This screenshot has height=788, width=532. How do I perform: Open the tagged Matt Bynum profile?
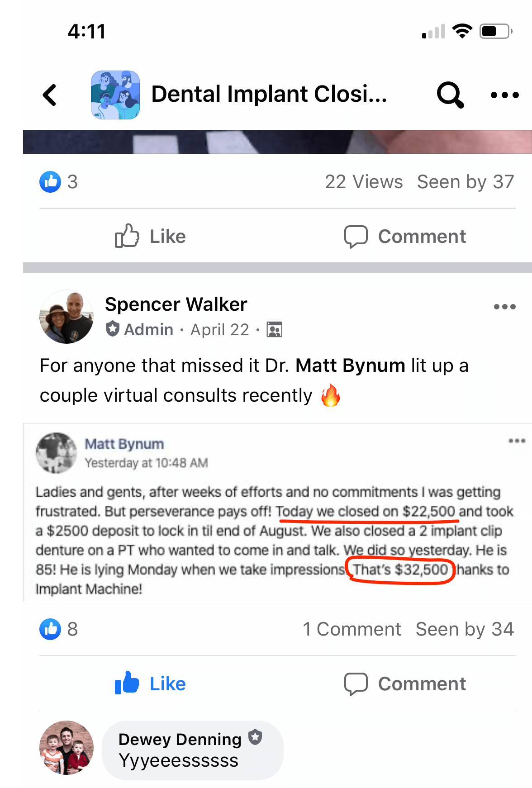[x=350, y=366]
